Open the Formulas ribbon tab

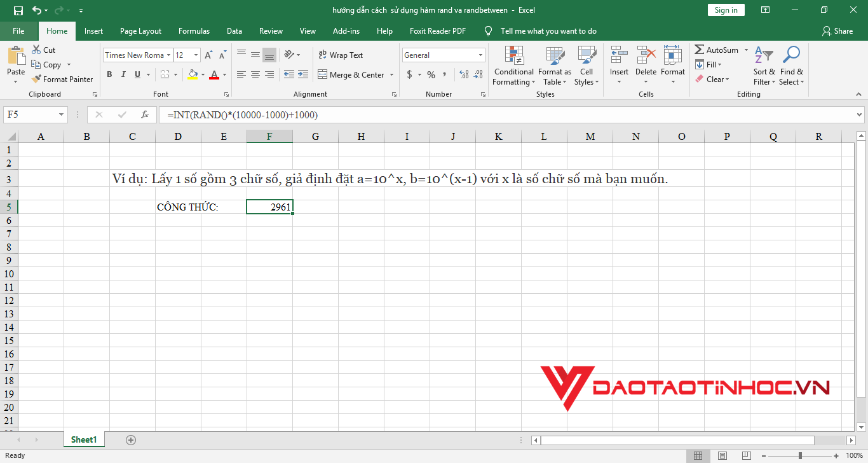pos(194,31)
